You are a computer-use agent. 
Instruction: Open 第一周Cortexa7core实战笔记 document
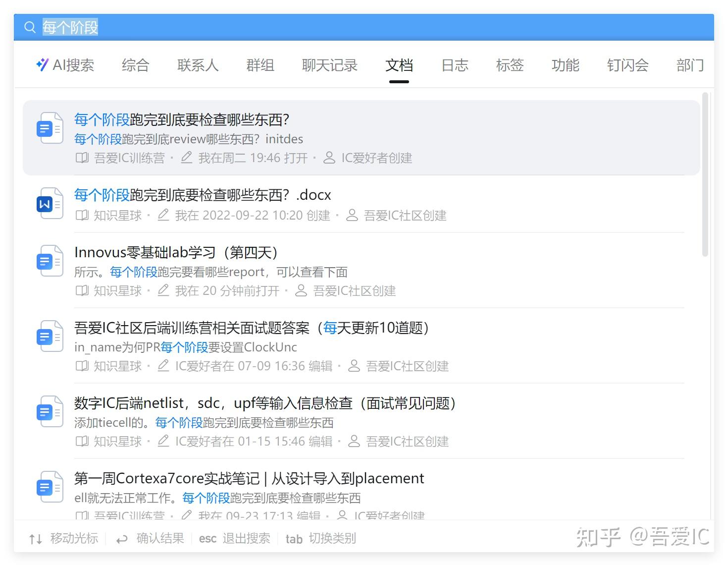coord(249,478)
